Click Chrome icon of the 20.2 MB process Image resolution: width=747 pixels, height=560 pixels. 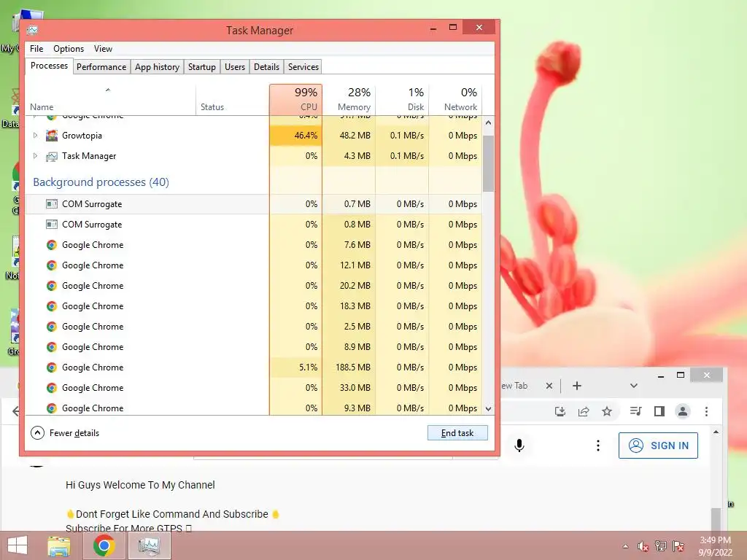coord(52,286)
